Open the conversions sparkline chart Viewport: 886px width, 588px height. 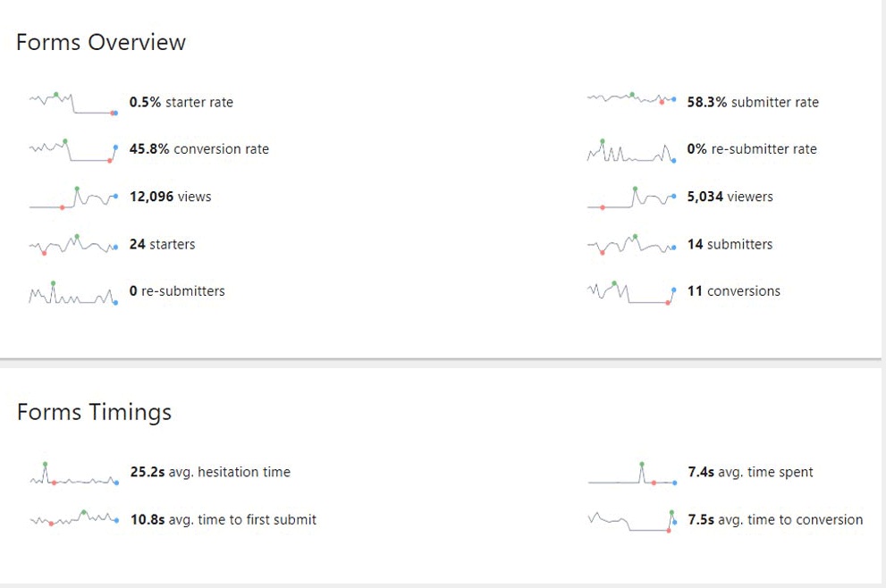631,292
